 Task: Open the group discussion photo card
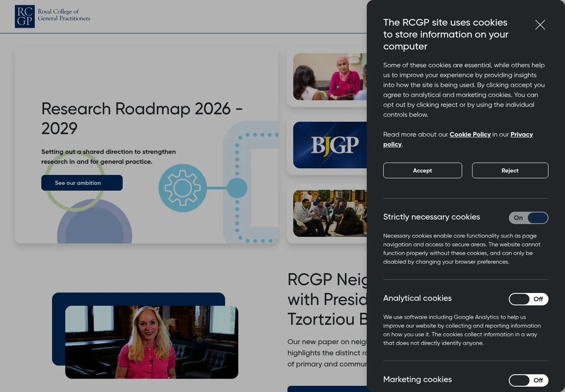[x=330, y=213]
